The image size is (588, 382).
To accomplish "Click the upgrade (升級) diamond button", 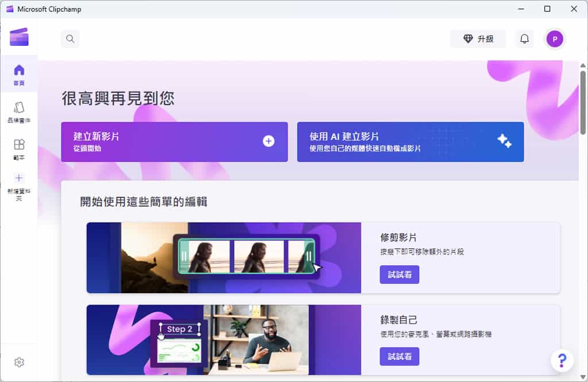I will coord(478,38).
